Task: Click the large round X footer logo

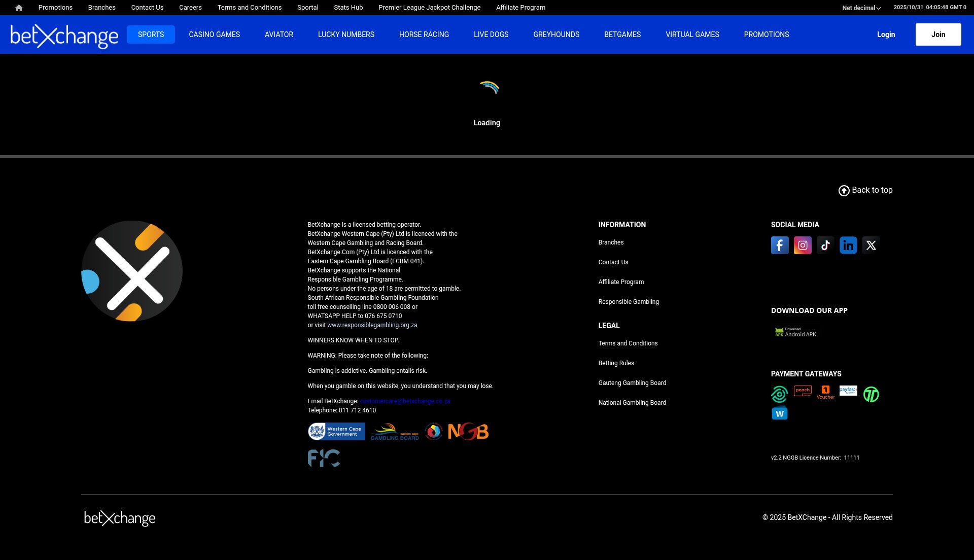Action: [x=132, y=271]
